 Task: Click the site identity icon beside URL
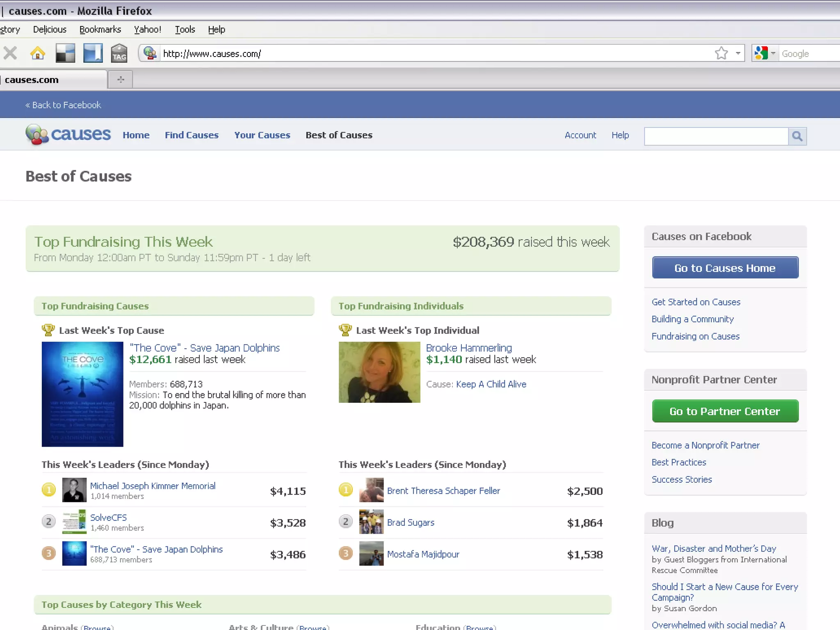tap(150, 53)
